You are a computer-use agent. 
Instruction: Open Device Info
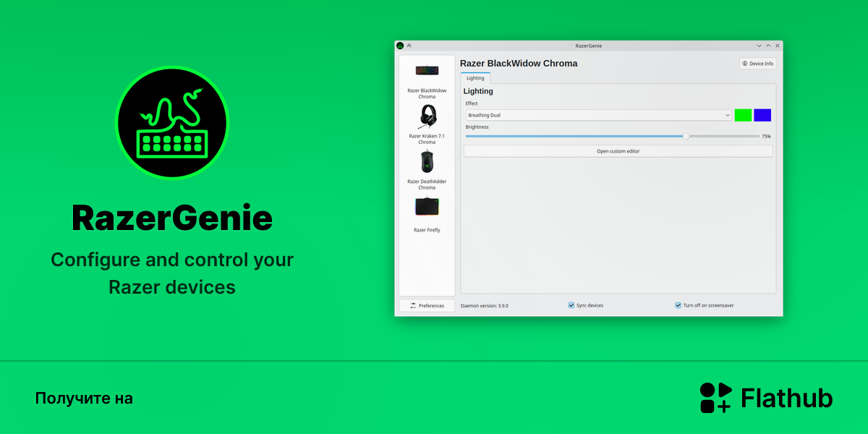point(757,64)
